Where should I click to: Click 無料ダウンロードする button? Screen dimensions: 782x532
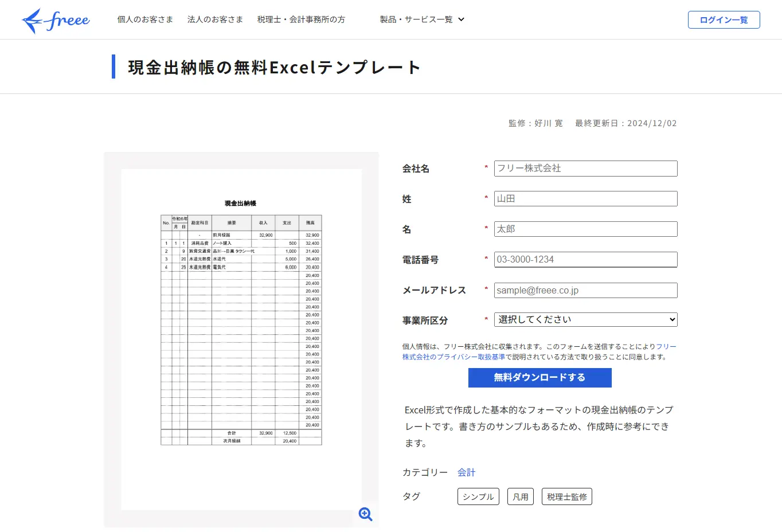coord(539,377)
